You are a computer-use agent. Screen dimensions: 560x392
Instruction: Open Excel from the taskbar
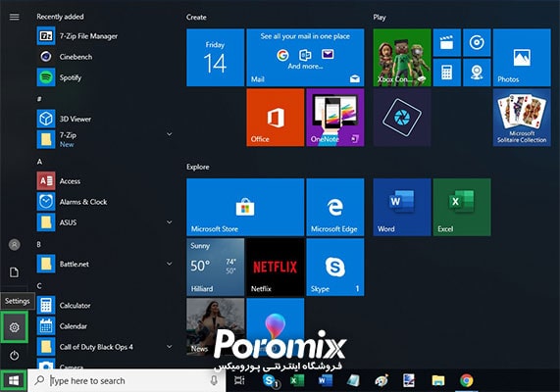click(297, 380)
